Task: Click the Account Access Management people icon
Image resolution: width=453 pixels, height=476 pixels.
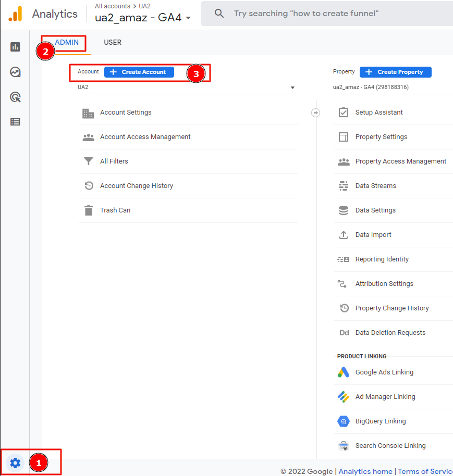Action: [x=89, y=137]
